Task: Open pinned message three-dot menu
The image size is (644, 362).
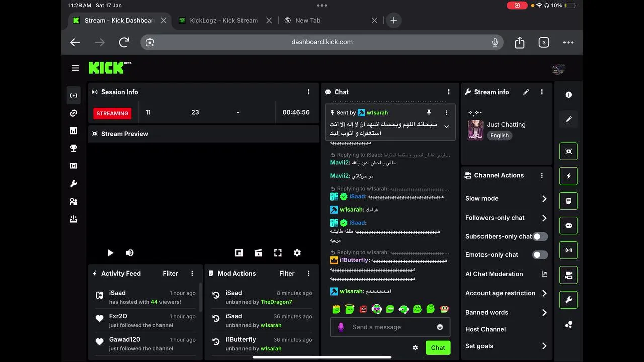Action: click(446, 113)
